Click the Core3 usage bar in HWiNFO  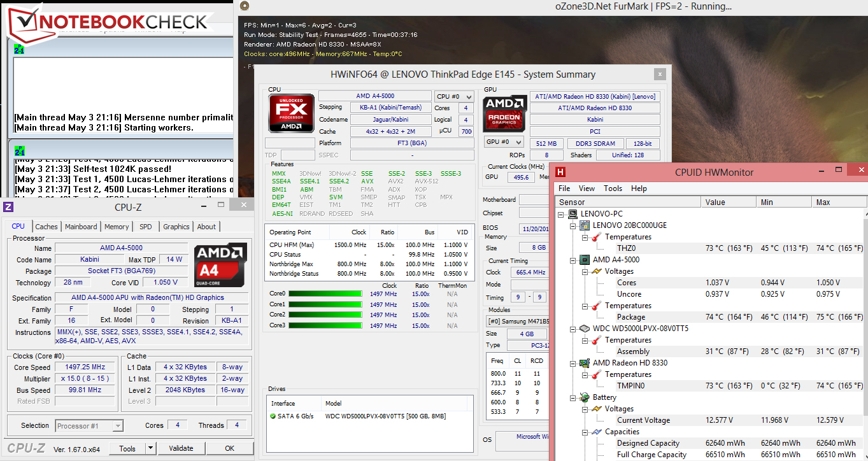(327, 325)
